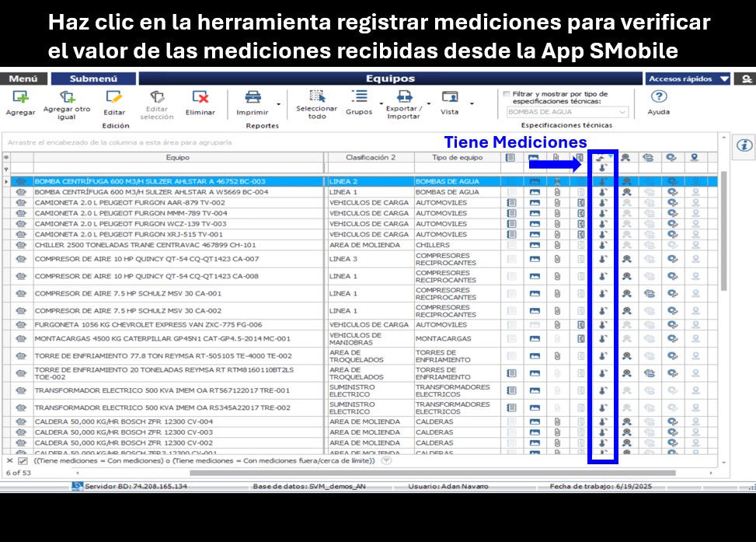The height and width of the screenshot is (542, 756).
Task: Click the Eliminar toolbar icon
Action: (200, 97)
